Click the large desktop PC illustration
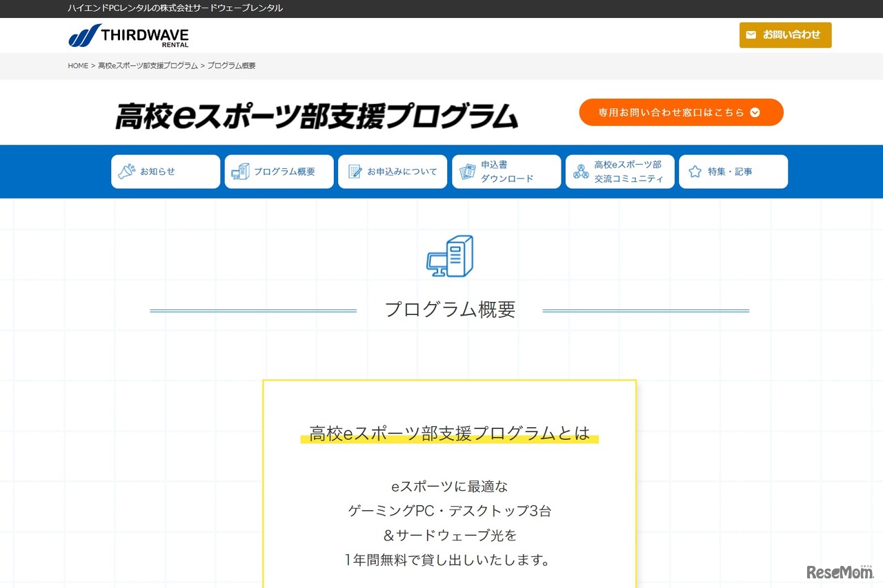 (x=450, y=256)
